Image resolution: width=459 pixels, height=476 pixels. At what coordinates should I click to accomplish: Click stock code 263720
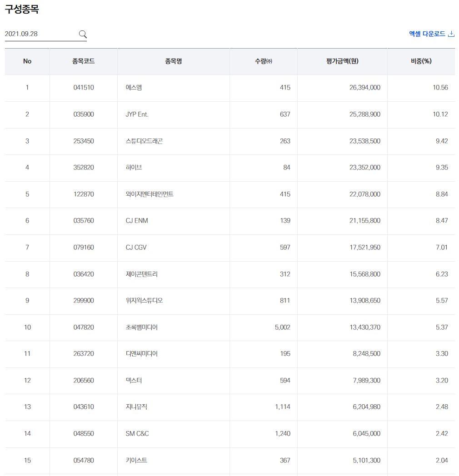pos(84,354)
